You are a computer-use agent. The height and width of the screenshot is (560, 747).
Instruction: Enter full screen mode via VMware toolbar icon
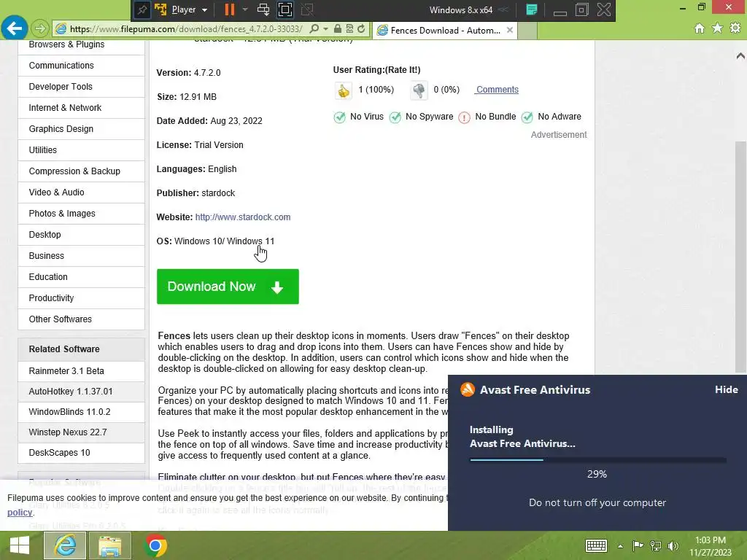pyautogui.click(x=285, y=9)
